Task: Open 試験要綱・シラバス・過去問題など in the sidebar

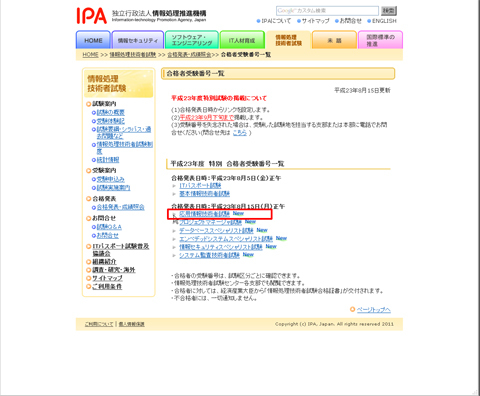Action: coord(124,132)
